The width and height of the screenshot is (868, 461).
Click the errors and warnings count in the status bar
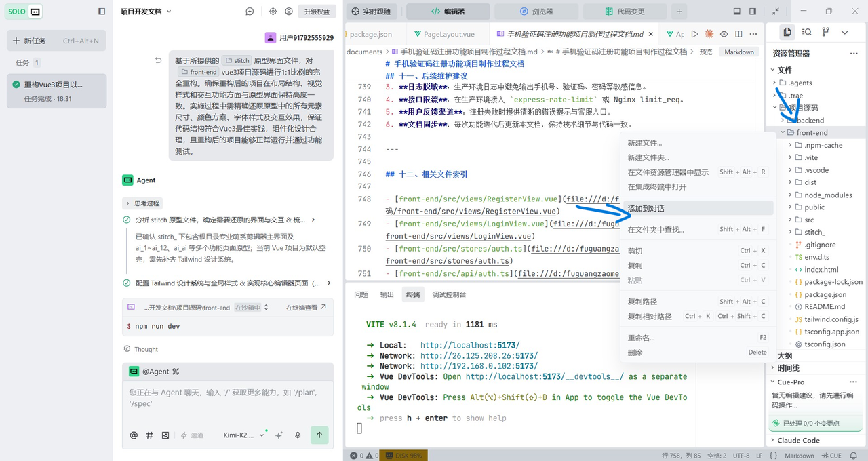[363, 456]
